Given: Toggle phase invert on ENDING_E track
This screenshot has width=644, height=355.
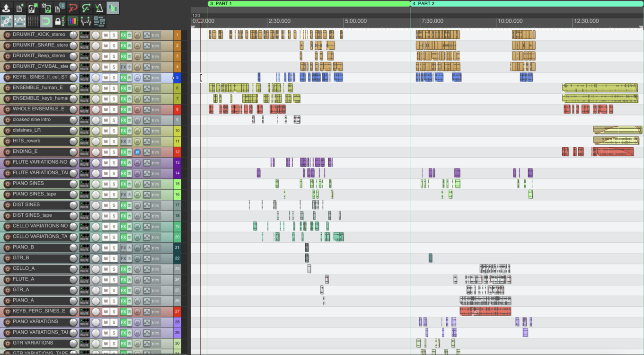Looking at the screenshot, I should pyautogui.click(x=137, y=152).
